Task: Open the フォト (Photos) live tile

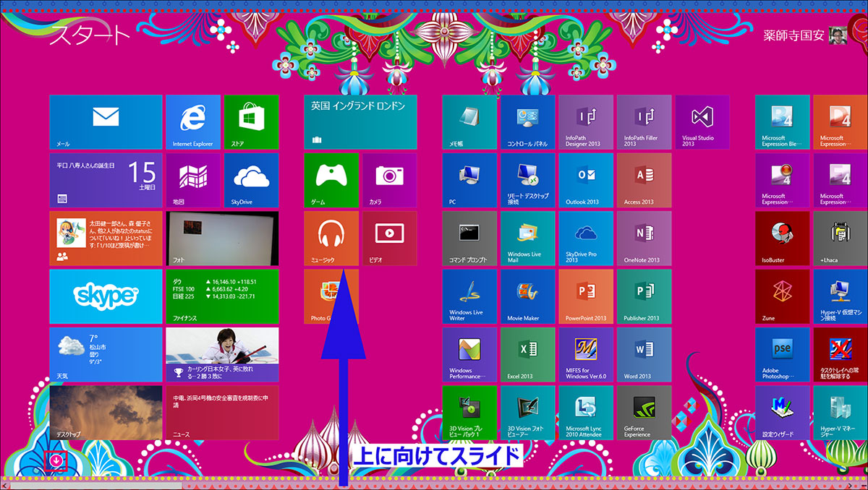Action: click(222, 238)
